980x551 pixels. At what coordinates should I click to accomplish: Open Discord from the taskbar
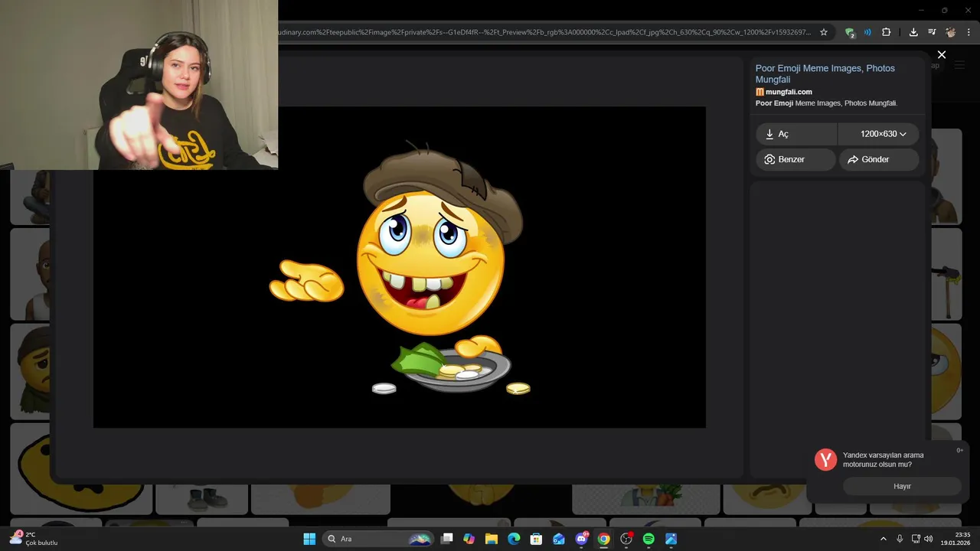click(581, 539)
